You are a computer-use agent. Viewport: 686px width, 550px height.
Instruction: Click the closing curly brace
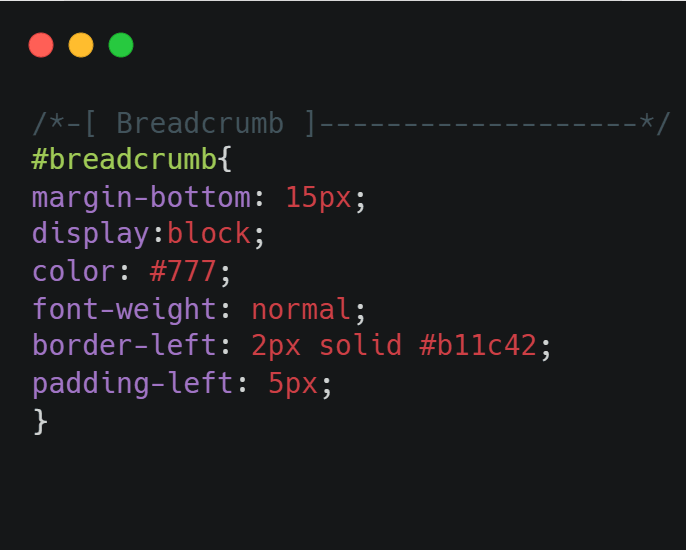pyautogui.click(x=40, y=421)
